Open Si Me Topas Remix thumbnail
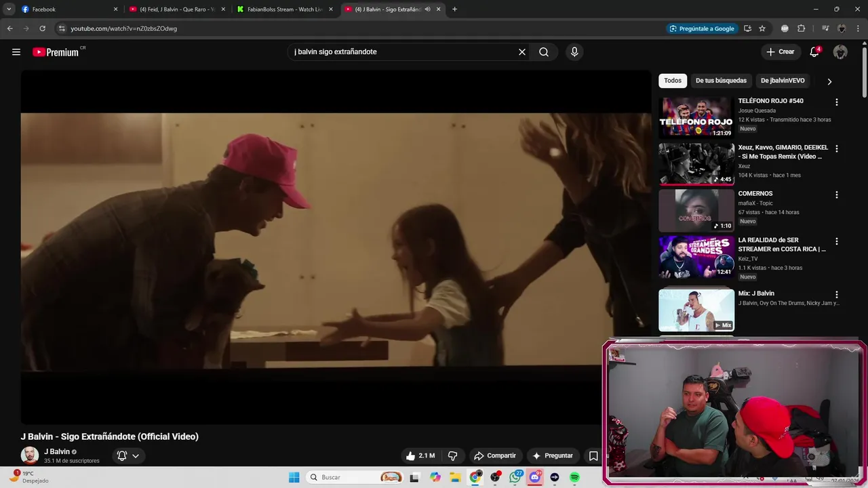 pos(696,163)
